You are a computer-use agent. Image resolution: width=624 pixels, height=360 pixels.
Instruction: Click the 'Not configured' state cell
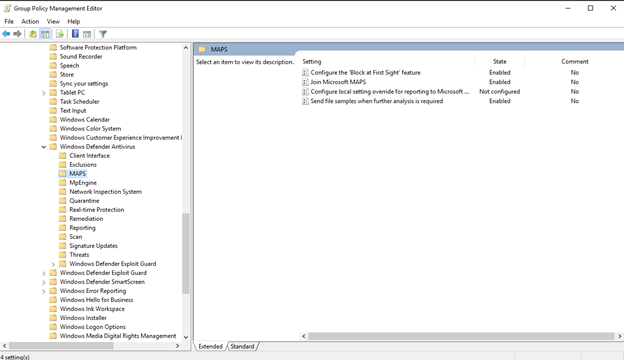pos(499,91)
